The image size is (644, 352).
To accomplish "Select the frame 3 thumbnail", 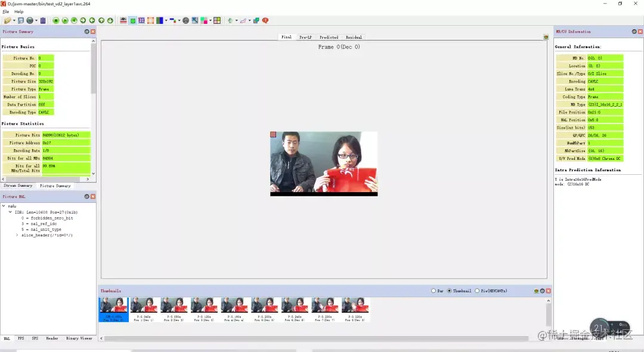I will 204,307.
